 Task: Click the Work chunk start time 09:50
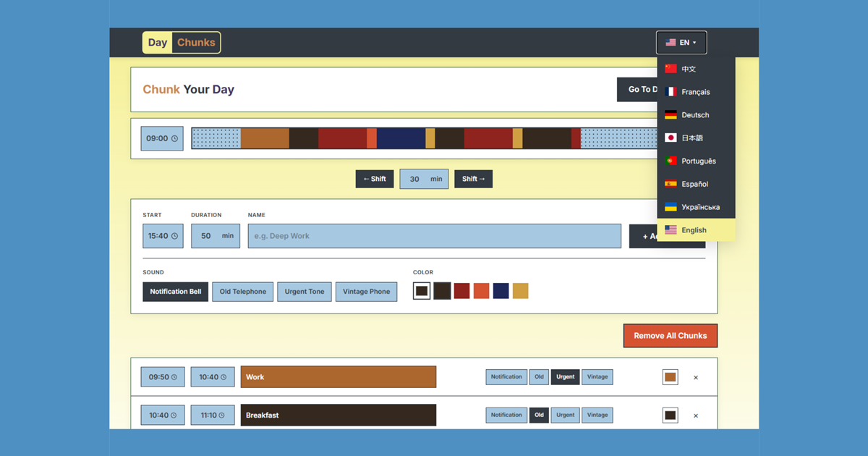click(x=163, y=377)
